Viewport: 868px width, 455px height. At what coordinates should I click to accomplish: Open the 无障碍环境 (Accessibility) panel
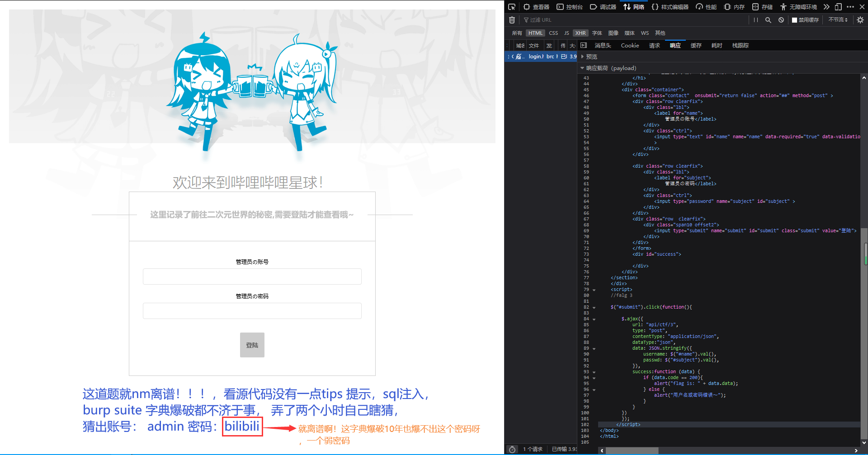click(x=798, y=7)
